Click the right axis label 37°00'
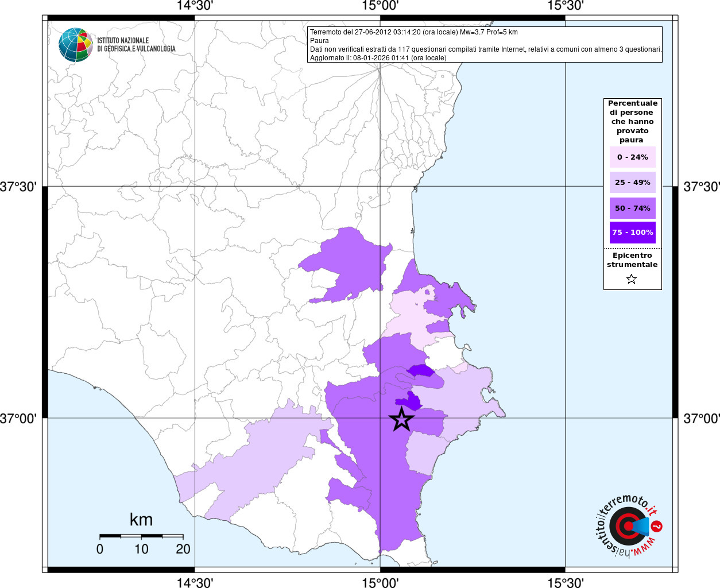The height and width of the screenshot is (588, 720). (702, 419)
